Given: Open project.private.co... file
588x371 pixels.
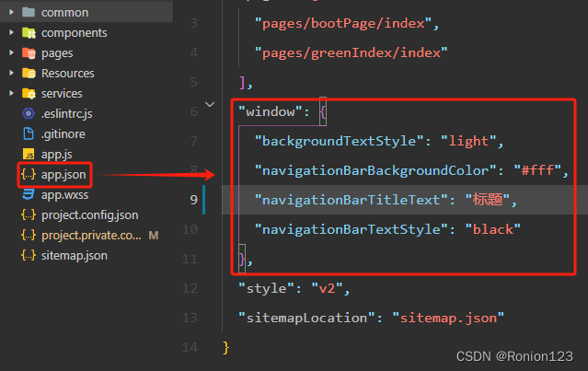Looking at the screenshot, I should click(91, 235).
